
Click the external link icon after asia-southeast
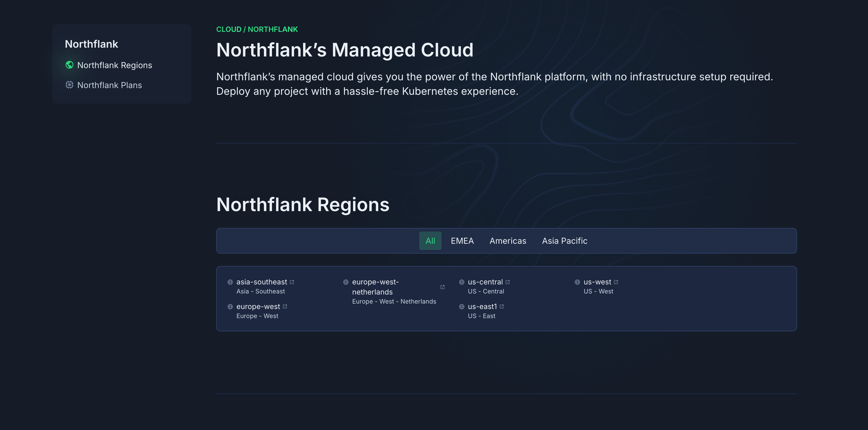[x=292, y=282]
